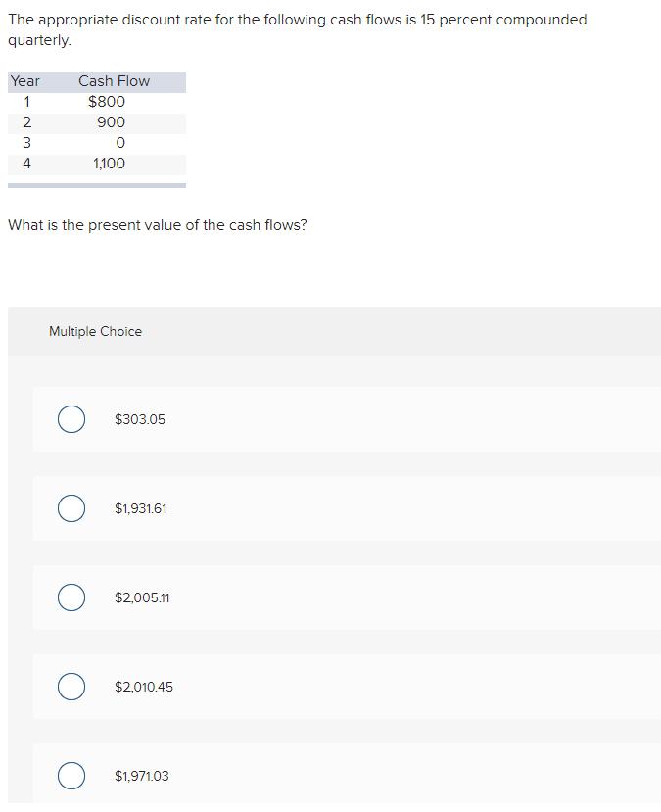661x812 pixels.
Task: Select the radio button for $2,005.11
Action: tap(71, 597)
